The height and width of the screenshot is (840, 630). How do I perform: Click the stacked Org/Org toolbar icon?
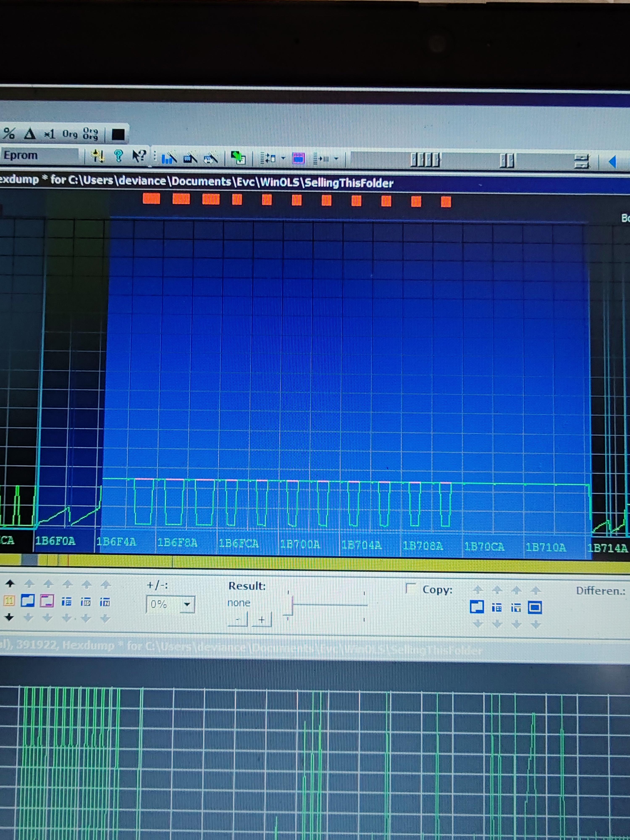click(x=90, y=134)
